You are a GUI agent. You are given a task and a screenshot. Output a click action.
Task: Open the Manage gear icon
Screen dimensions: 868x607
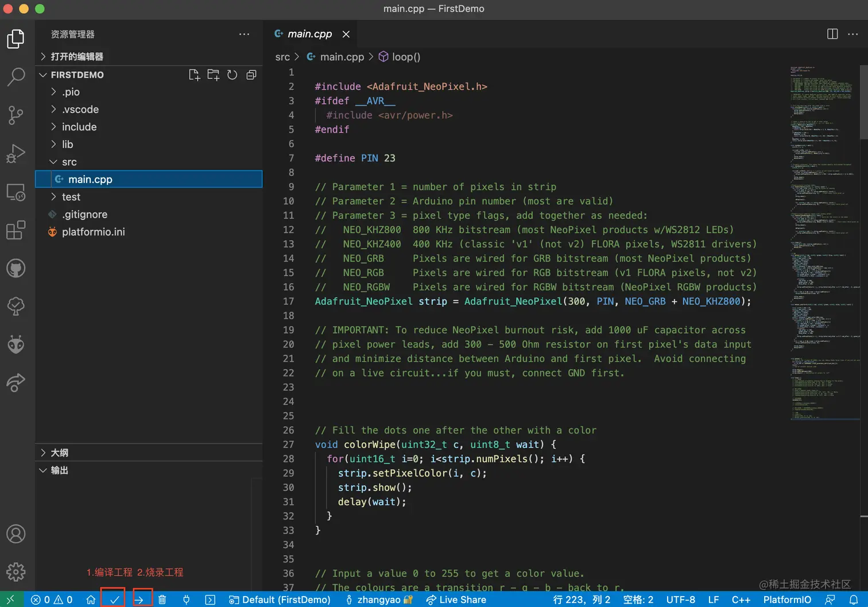tap(15, 572)
